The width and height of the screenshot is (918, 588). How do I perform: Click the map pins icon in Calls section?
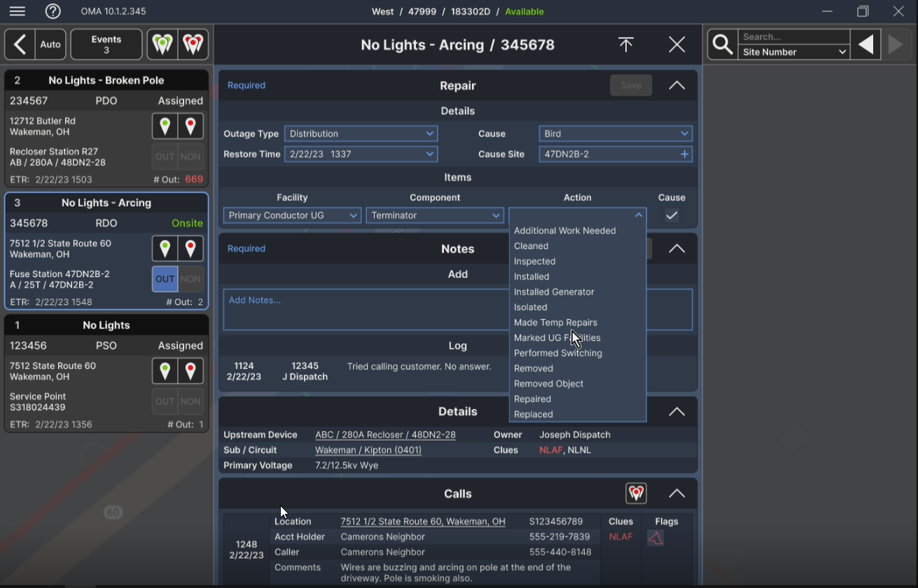coord(636,493)
